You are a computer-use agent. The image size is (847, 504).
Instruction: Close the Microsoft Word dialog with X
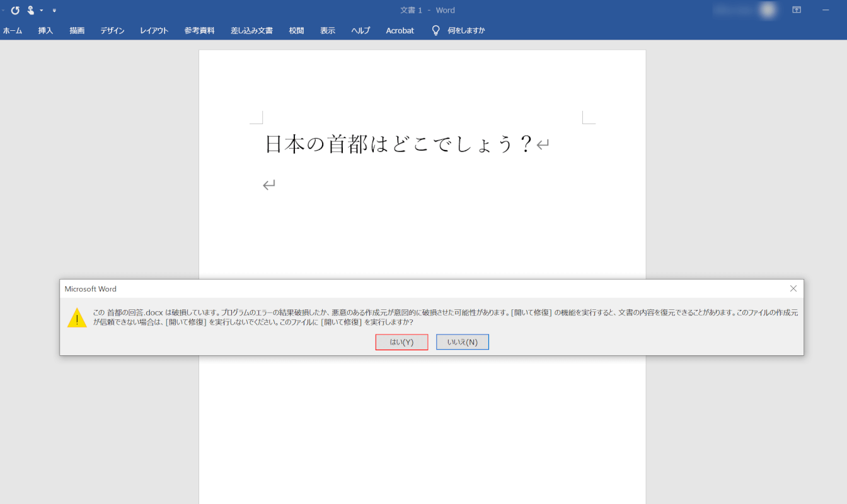click(x=793, y=289)
